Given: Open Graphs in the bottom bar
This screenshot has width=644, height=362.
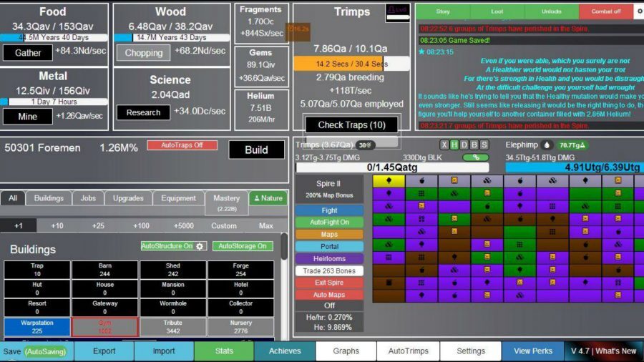Looking at the screenshot, I should click(346, 351).
